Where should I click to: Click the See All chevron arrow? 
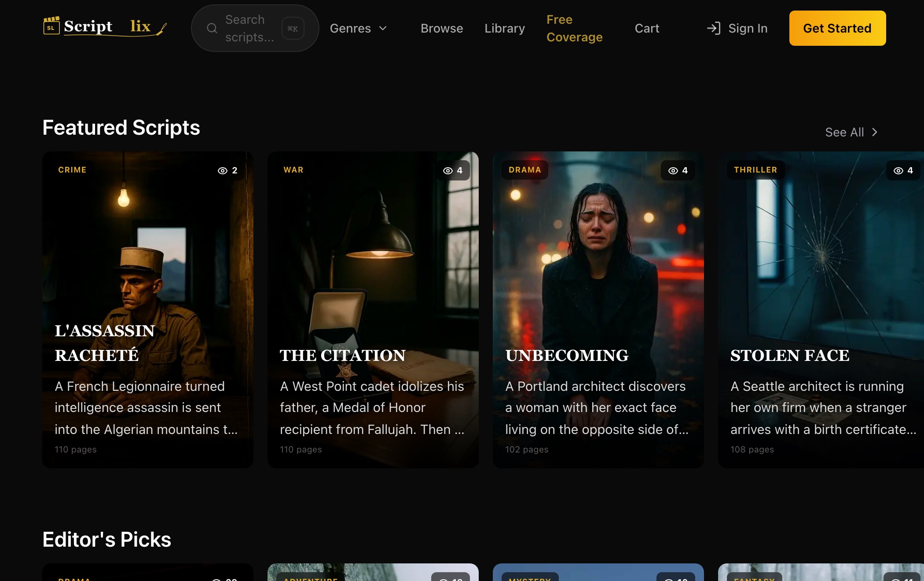click(x=875, y=132)
